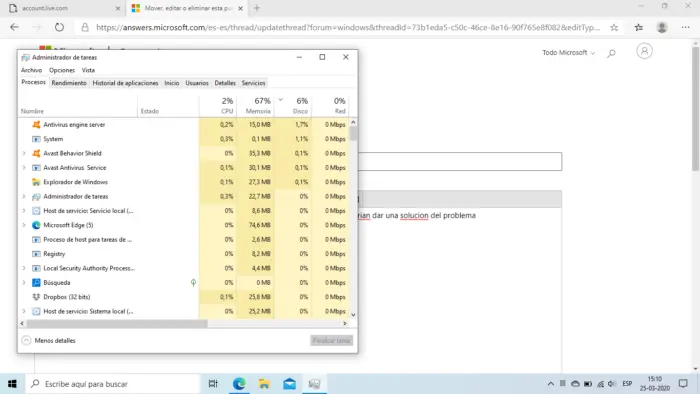Select the Explorador de Windows icon
The image size is (700, 394).
pyautogui.click(x=36, y=182)
